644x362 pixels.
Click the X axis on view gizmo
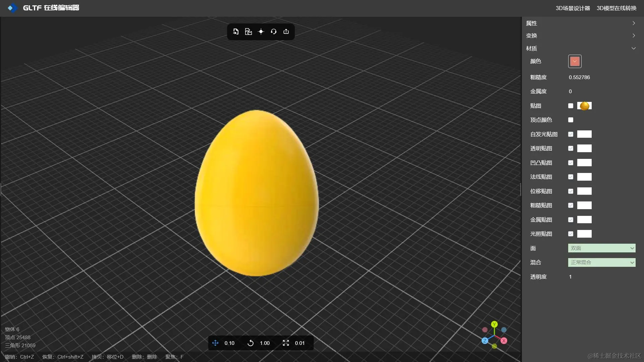click(x=504, y=341)
